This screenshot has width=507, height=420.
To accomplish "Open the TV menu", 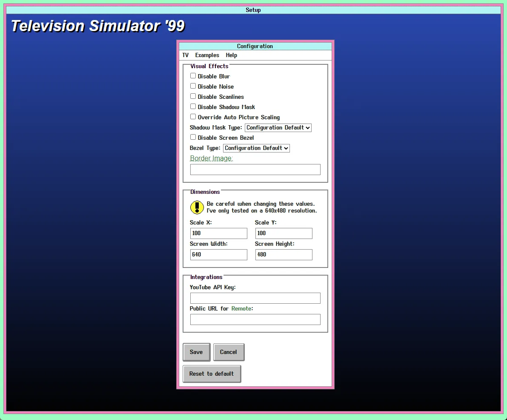I will pos(185,55).
